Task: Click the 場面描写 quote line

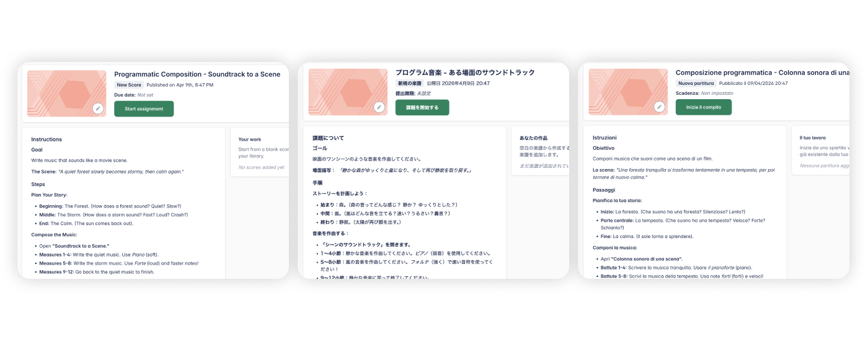Action: pos(392,170)
